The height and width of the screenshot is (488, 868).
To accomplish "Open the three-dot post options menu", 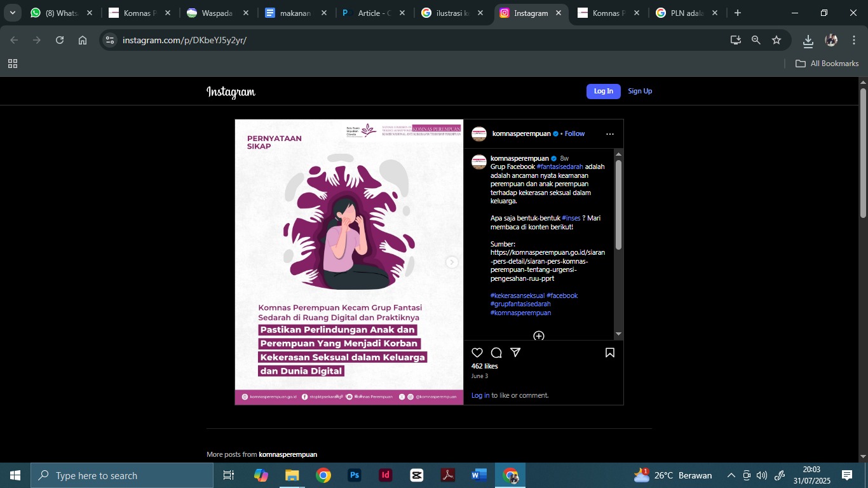I will [x=610, y=134].
